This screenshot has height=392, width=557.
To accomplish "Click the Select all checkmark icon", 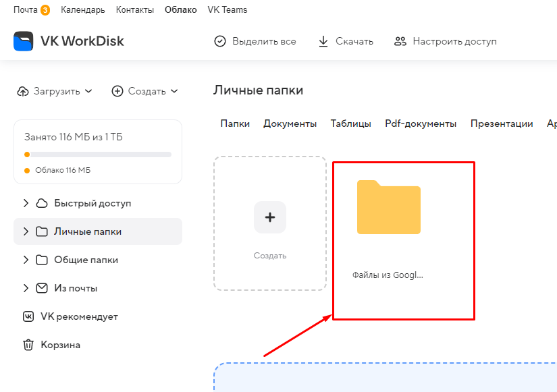I will click(220, 41).
